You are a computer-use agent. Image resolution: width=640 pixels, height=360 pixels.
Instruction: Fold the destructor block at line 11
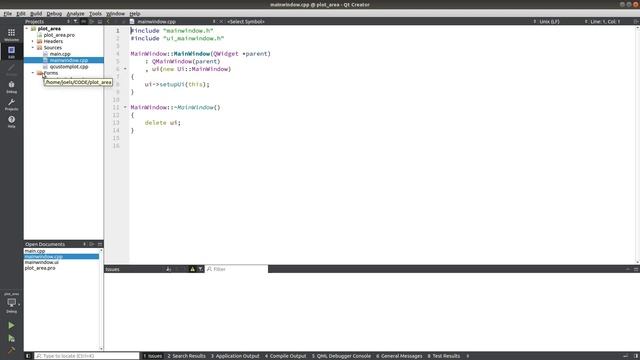point(125,107)
